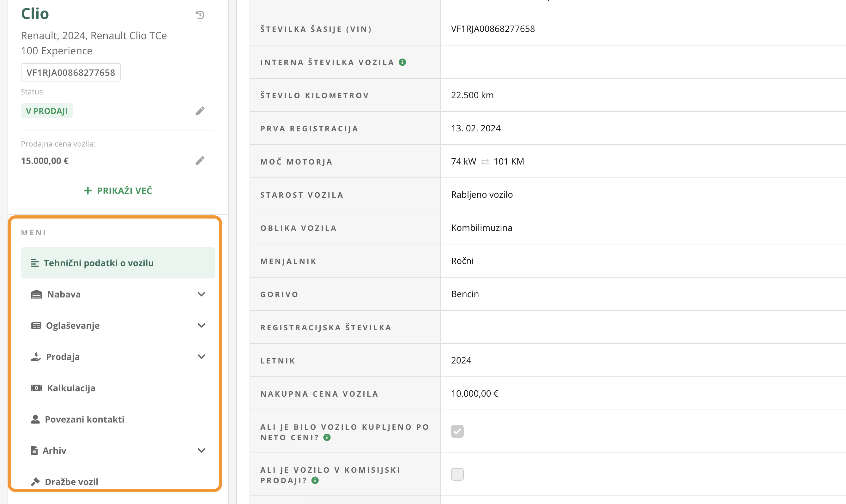Click kW to KM conversion arrows icon

point(485,162)
